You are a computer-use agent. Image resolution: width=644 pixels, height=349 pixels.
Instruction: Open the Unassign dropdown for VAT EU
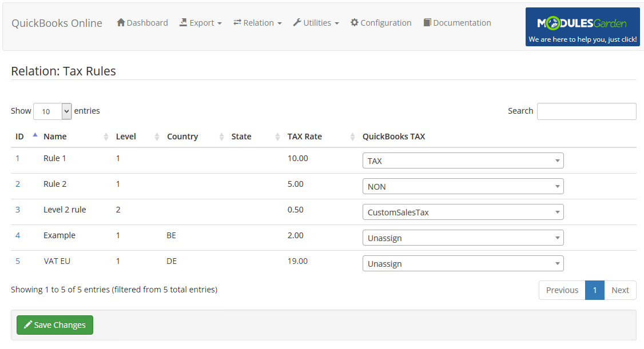pyautogui.click(x=463, y=263)
